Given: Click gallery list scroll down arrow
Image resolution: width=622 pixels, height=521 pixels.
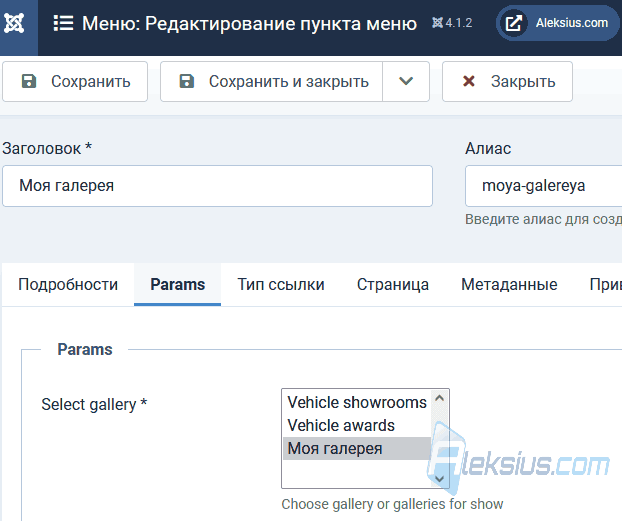Looking at the screenshot, I should tap(440, 479).
